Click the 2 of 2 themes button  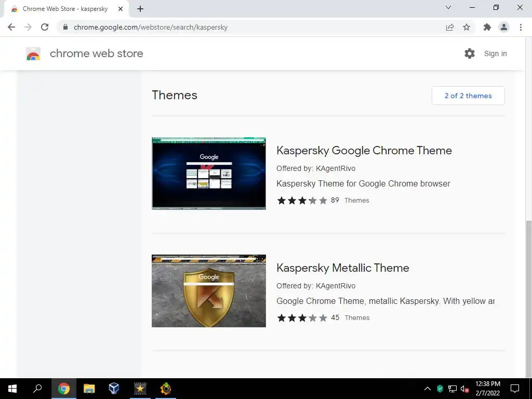tap(468, 96)
